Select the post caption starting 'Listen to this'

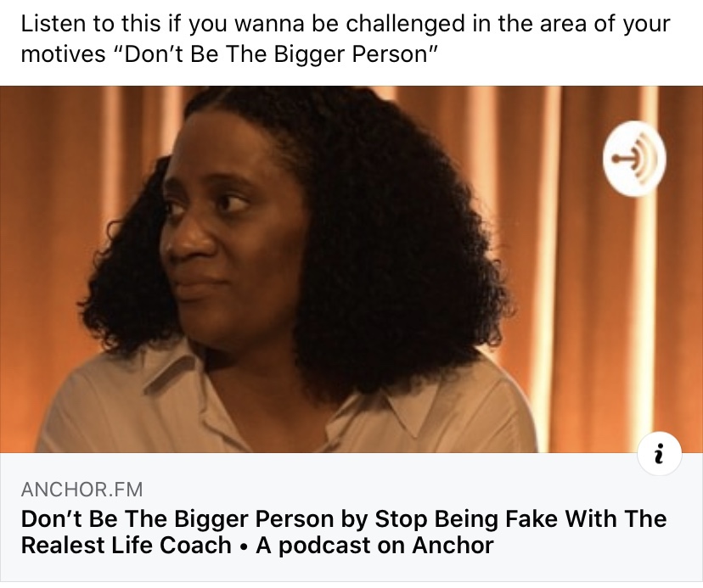click(x=346, y=39)
